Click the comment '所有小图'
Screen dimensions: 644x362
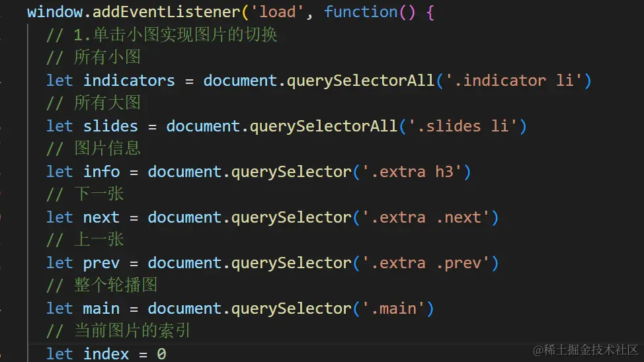tap(107, 57)
